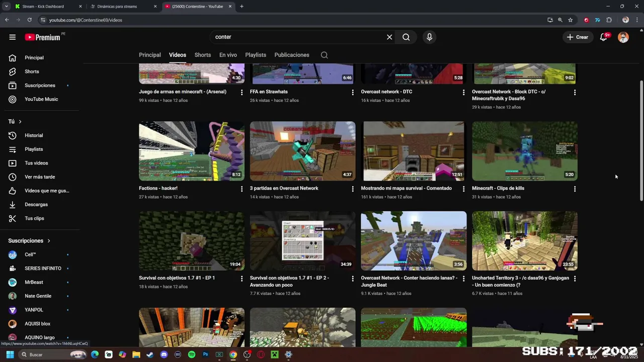Screen dimensions: 644x362
Task: Open account avatar menu
Action: pos(623,37)
